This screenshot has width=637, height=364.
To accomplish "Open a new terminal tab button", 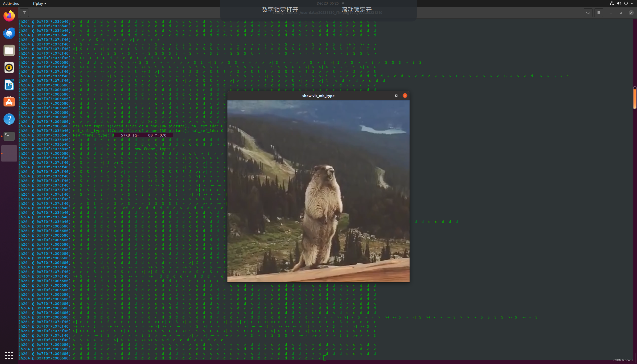I will [x=24, y=13].
